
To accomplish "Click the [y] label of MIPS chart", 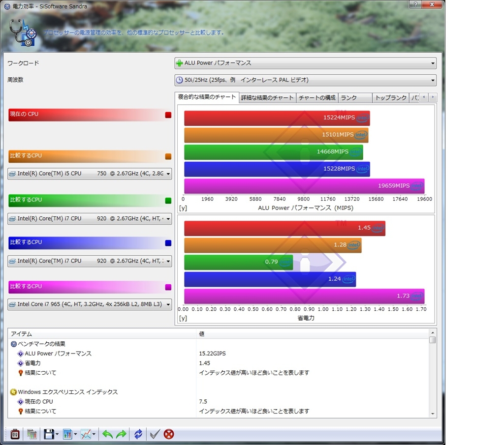I will [x=183, y=208].
